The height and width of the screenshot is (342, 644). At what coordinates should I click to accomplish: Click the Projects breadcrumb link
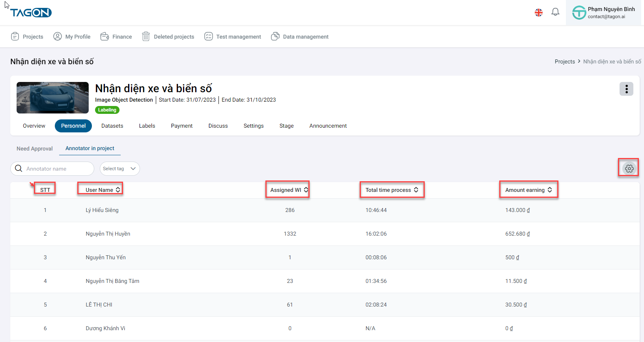tap(564, 62)
